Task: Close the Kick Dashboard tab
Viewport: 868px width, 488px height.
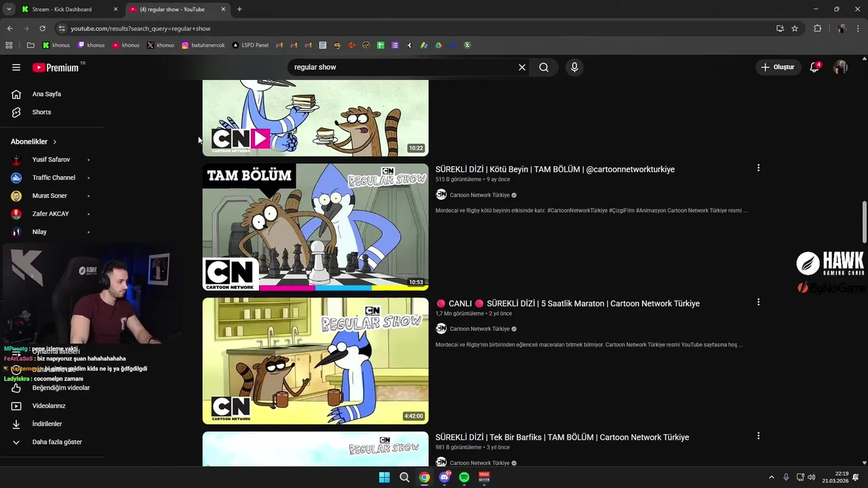Action: click(115, 9)
